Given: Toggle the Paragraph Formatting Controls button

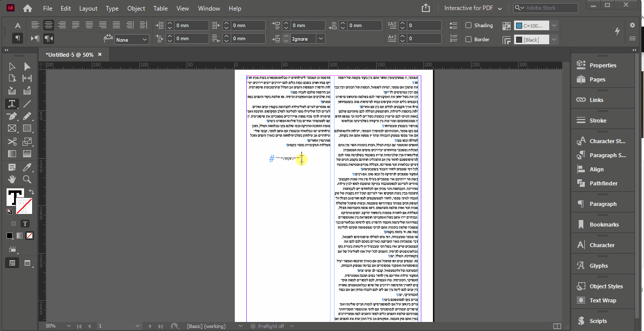Looking at the screenshot, I should [18, 39].
